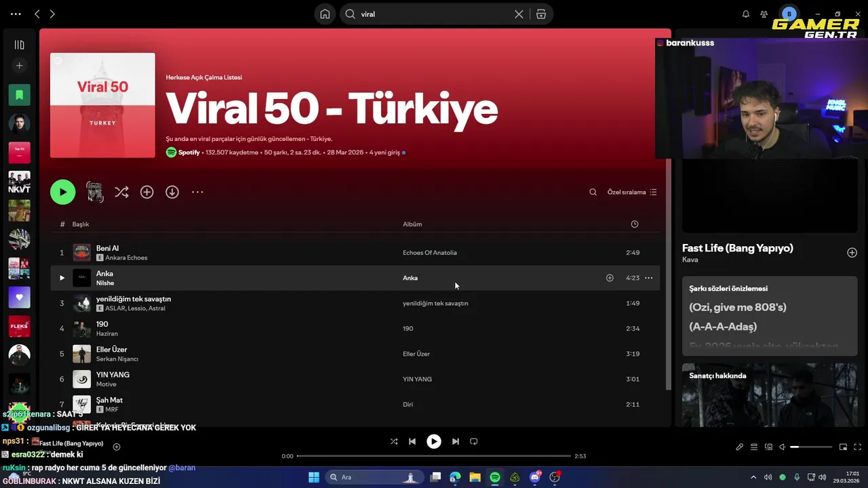Open the Şarkı sözleri önizlemesi lyrics card

click(x=770, y=315)
